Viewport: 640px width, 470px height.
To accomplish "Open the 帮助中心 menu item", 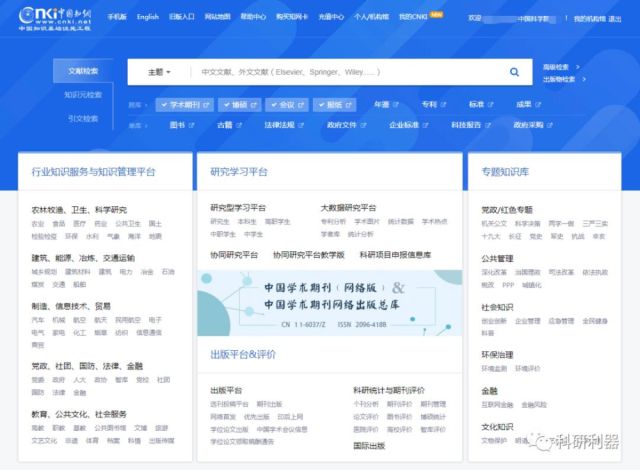I will [x=253, y=17].
